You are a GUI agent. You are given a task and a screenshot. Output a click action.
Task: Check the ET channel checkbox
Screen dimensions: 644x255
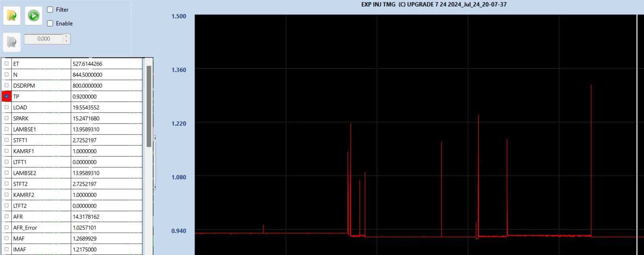(6, 63)
